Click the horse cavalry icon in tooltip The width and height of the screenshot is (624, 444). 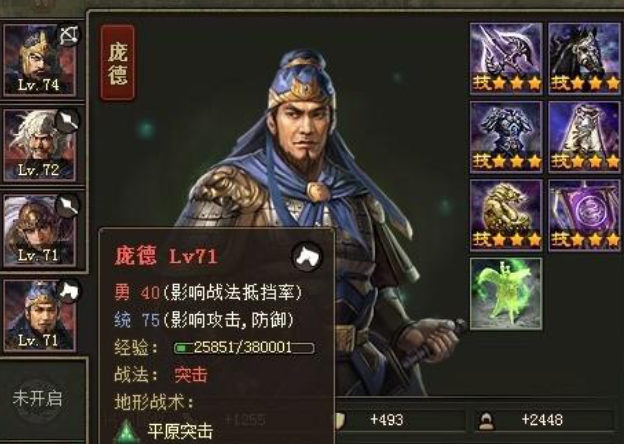(x=307, y=257)
